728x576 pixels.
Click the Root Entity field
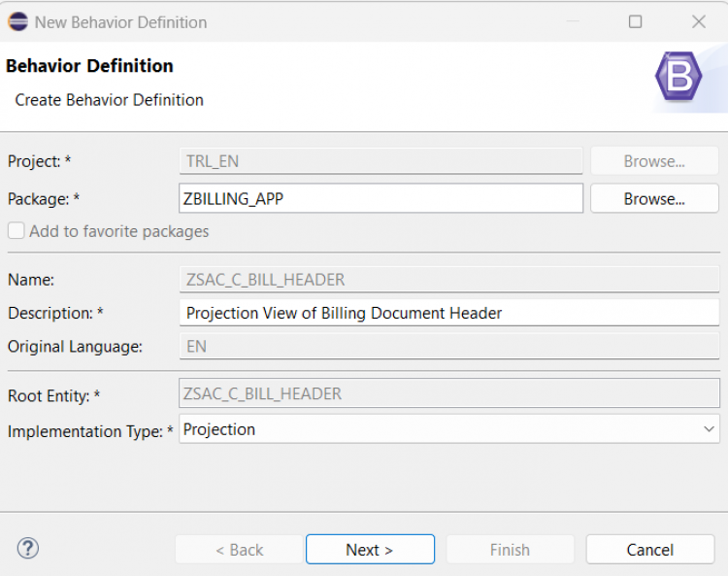448,393
